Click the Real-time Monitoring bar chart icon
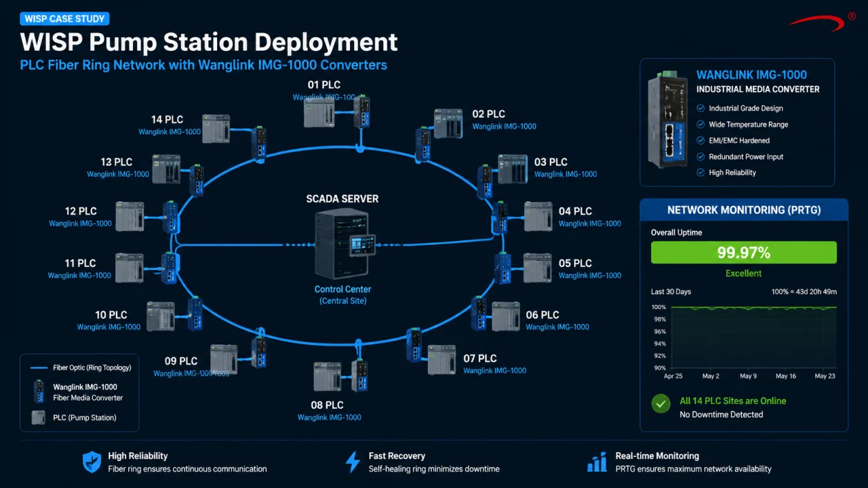The height and width of the screenshot is (488, 868). [x=597, y=462]
